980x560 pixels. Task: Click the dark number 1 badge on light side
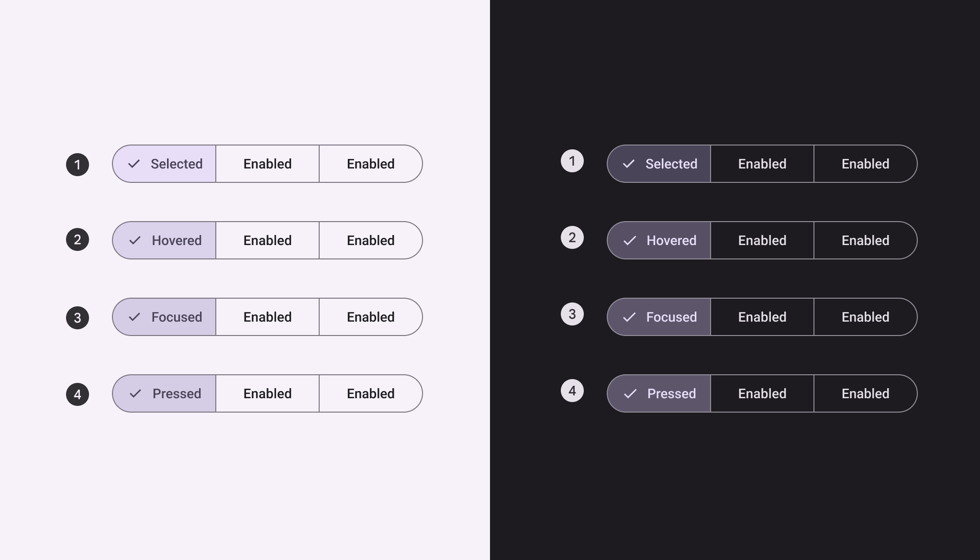point(78,165)
